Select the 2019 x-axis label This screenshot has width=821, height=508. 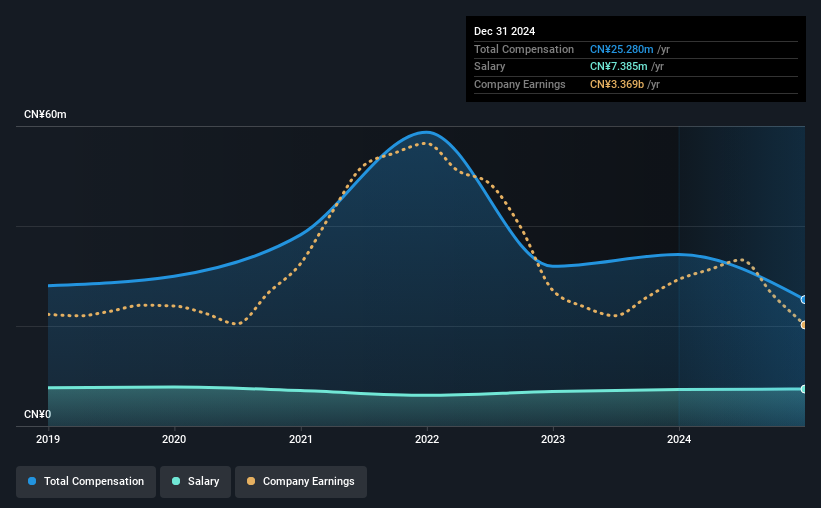click(48, 439)
